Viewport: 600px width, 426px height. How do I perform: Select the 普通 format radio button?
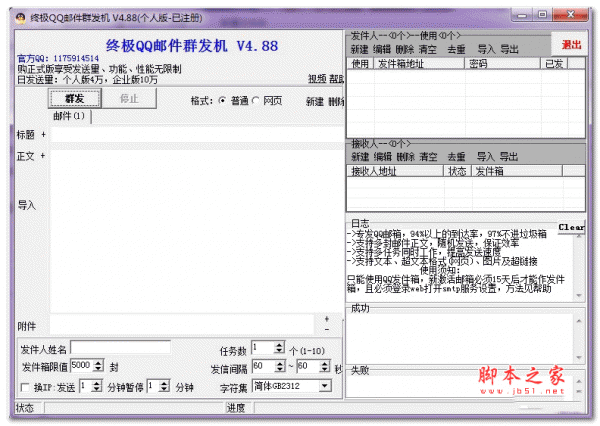point(223,101)
